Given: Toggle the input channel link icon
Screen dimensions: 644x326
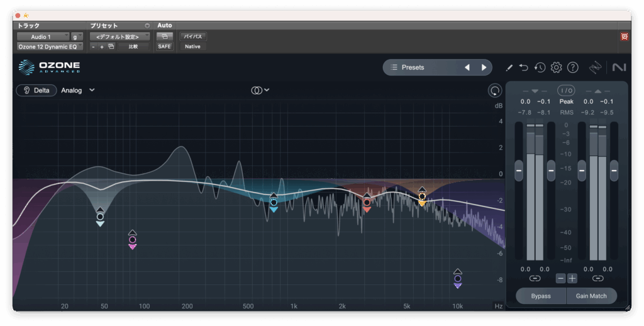Looking at the screenshot, I should tap(535, 278).
